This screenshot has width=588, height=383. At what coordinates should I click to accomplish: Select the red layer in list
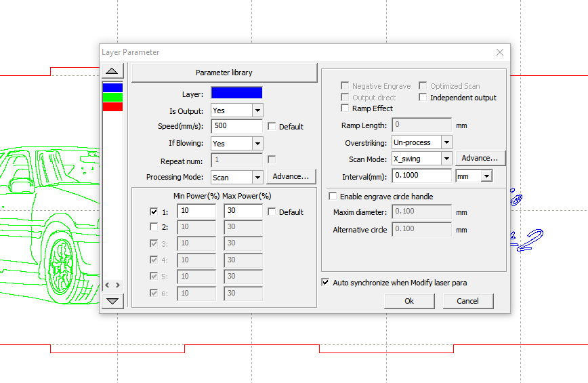[112, 106]
